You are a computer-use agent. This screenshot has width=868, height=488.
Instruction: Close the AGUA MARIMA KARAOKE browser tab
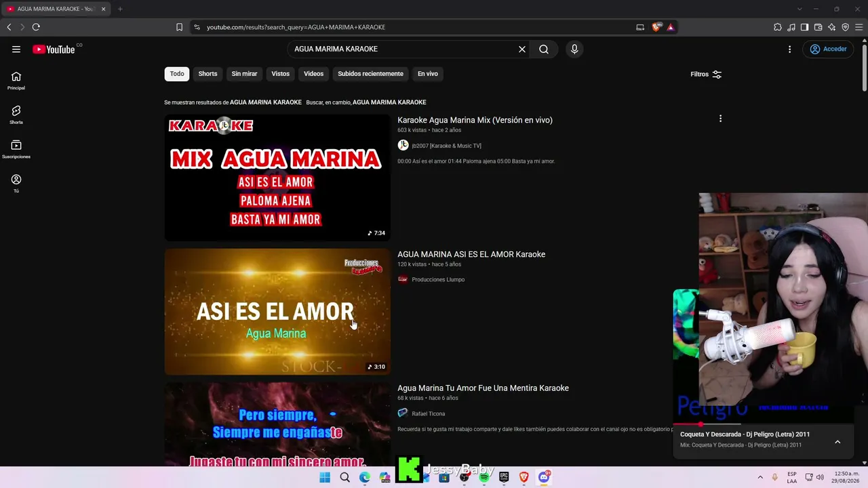coord(103,9)
